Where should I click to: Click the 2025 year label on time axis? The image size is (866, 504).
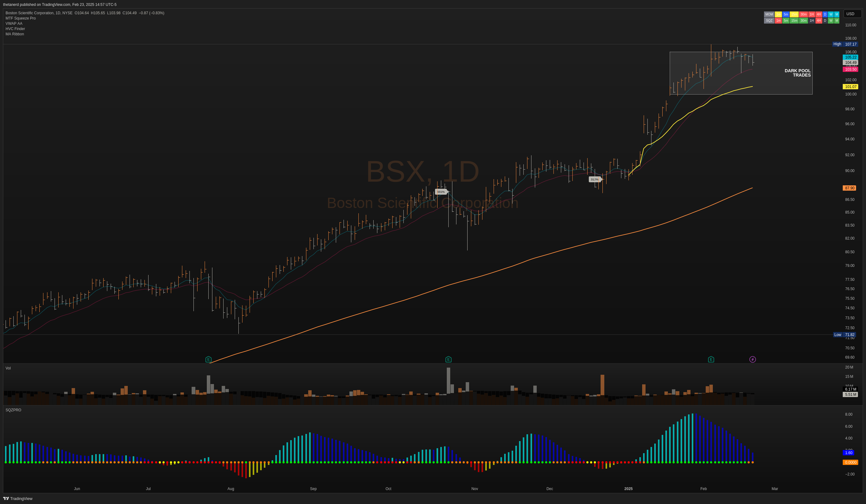pyautogui.click(x=628, y=489)
